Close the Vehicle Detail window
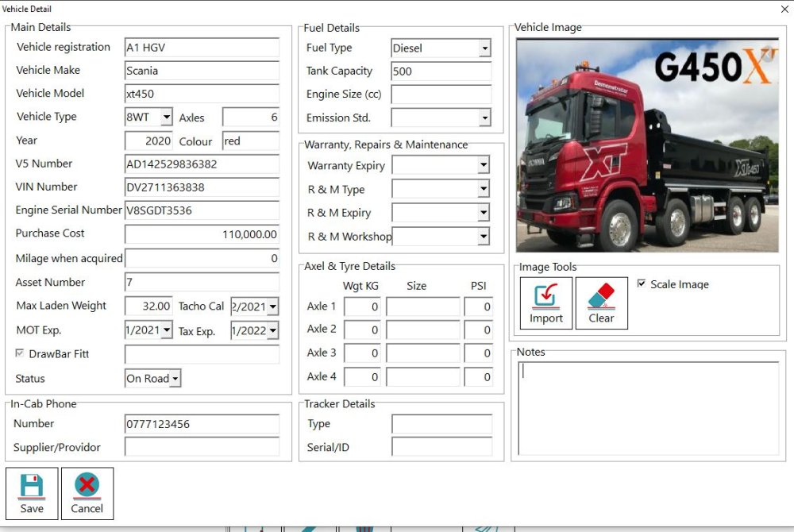 pos(784,9)
